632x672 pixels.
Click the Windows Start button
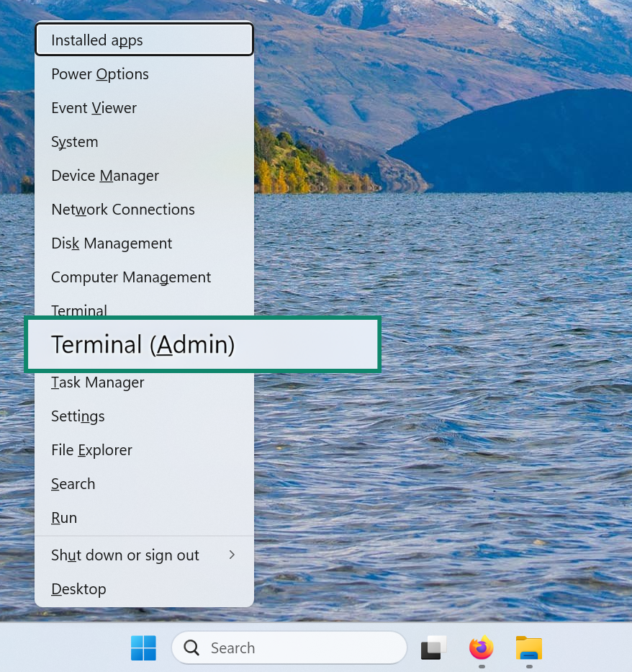143,648
